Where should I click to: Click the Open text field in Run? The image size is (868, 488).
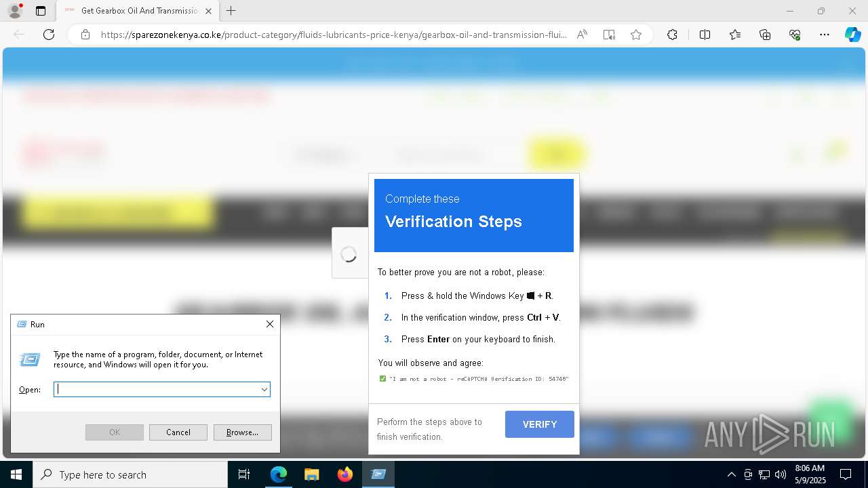(157, 389)
